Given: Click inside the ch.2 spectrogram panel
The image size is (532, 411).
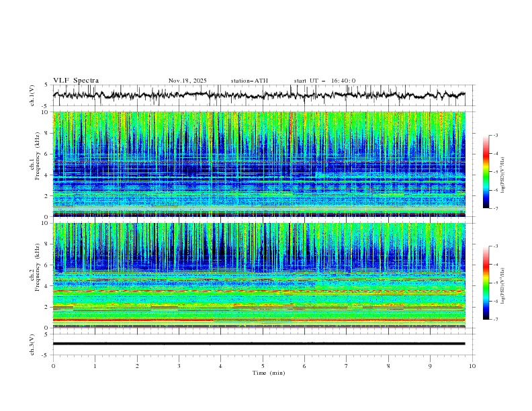Looking at the screenshot, I should pyautogui.click(x=259, y=275).
